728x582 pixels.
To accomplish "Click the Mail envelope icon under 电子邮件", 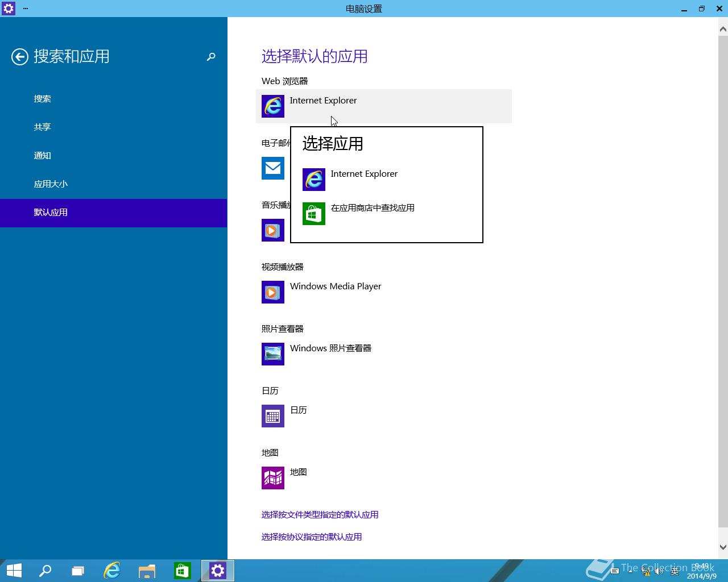I will click(x=273, y=168).
